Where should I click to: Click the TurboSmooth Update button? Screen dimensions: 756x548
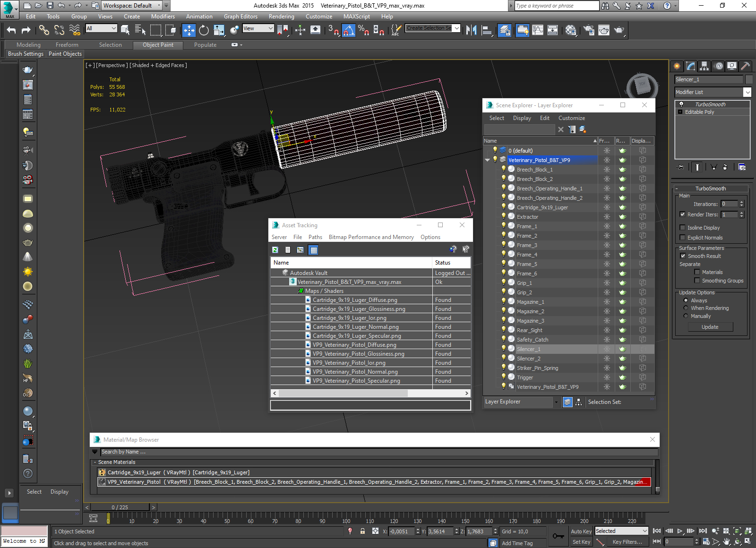point(710,327)
